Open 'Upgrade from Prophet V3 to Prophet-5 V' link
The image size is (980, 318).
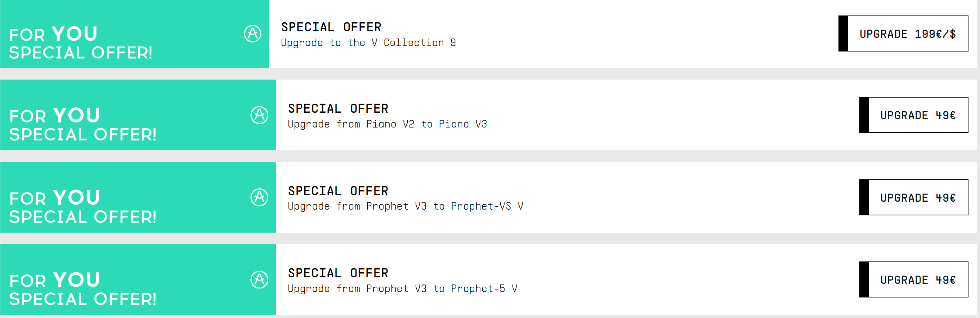[403, 289]
